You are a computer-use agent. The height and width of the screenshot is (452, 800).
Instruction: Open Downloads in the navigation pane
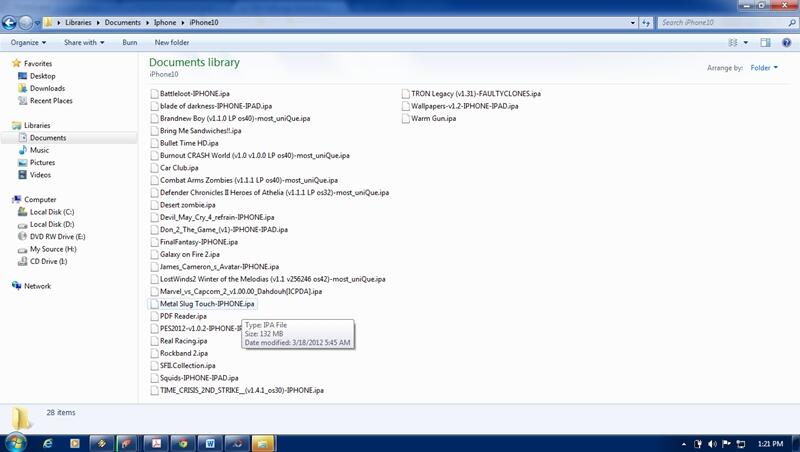(47, 88)
